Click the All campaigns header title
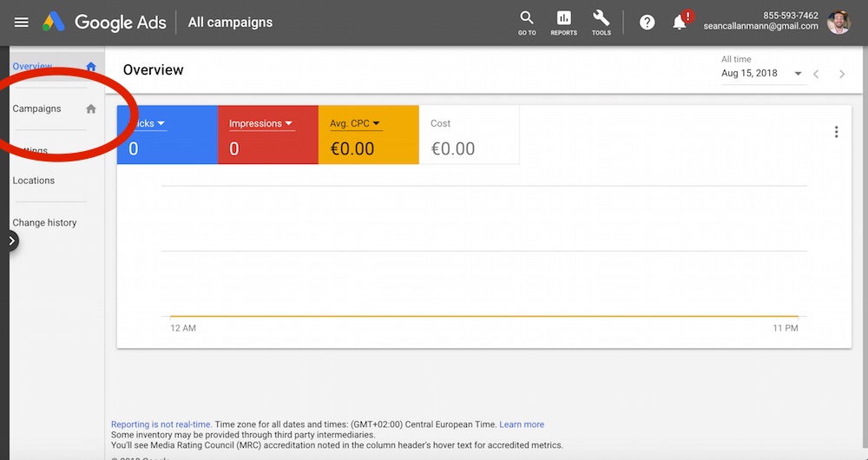Viewport: 868px width, 460px height. coord(230,23)
